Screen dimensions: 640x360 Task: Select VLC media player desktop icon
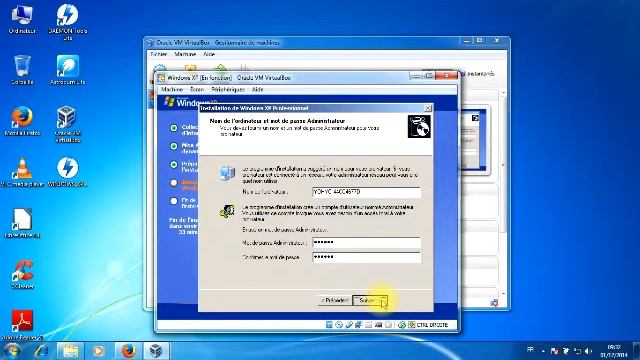(22, 172)
